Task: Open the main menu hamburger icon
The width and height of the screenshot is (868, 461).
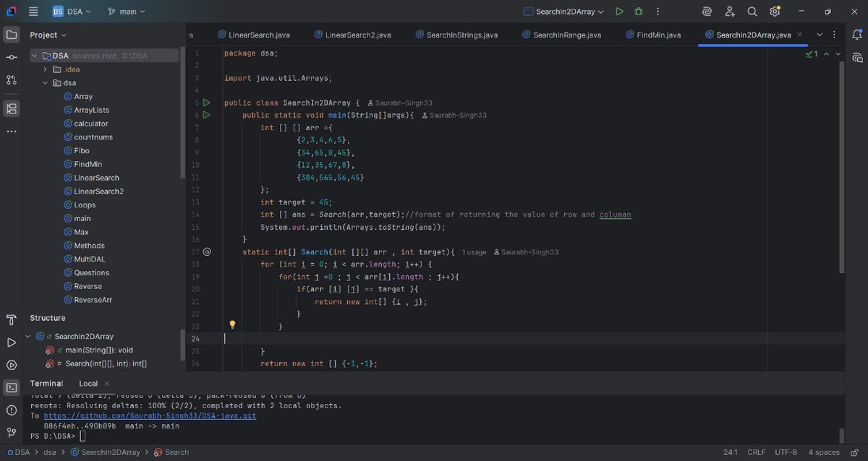Action: 33,12
